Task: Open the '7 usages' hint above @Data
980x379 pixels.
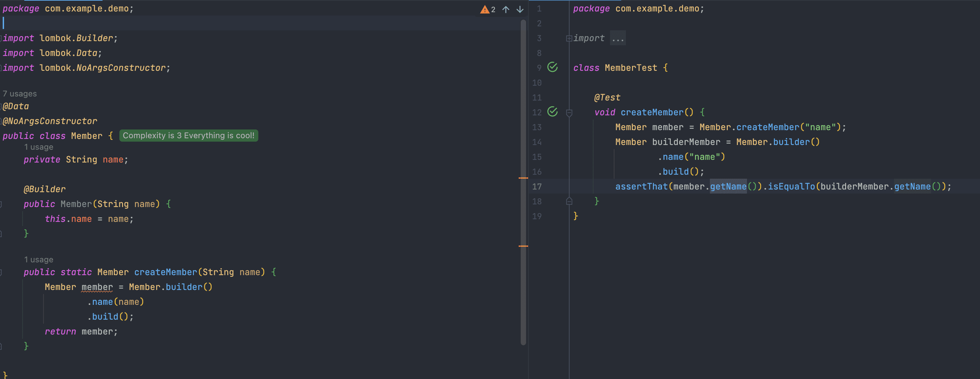Action: tap(20, 94)
